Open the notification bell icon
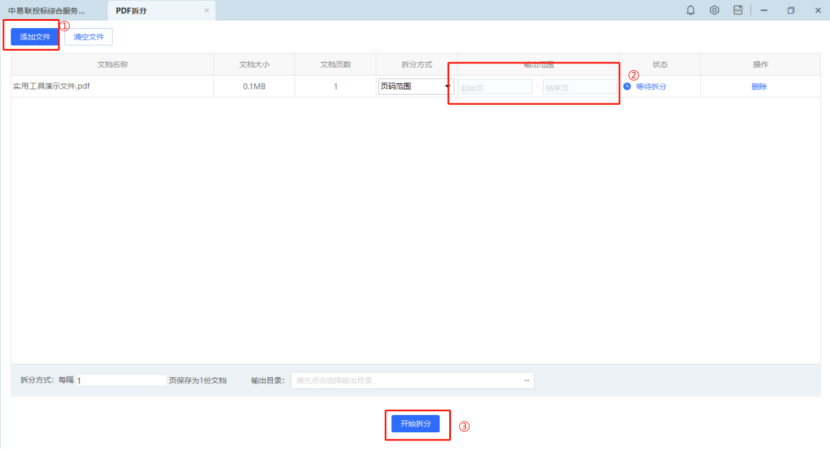 (690, 10)
